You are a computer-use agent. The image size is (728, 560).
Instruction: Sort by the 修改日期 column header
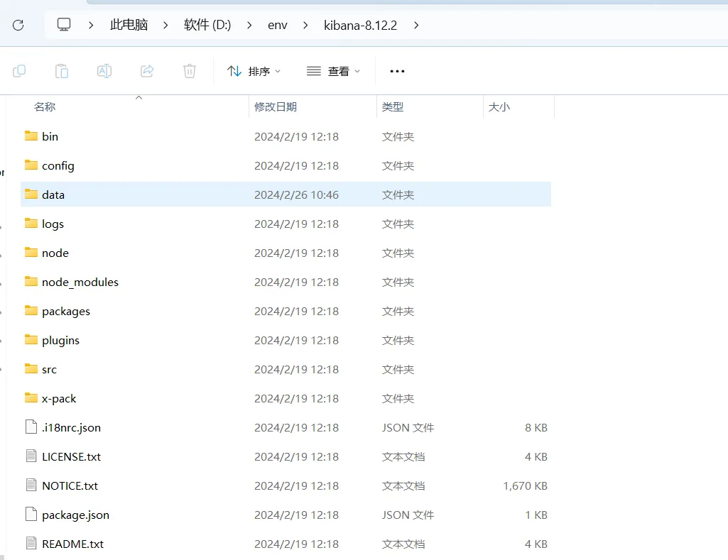(276, 106)
